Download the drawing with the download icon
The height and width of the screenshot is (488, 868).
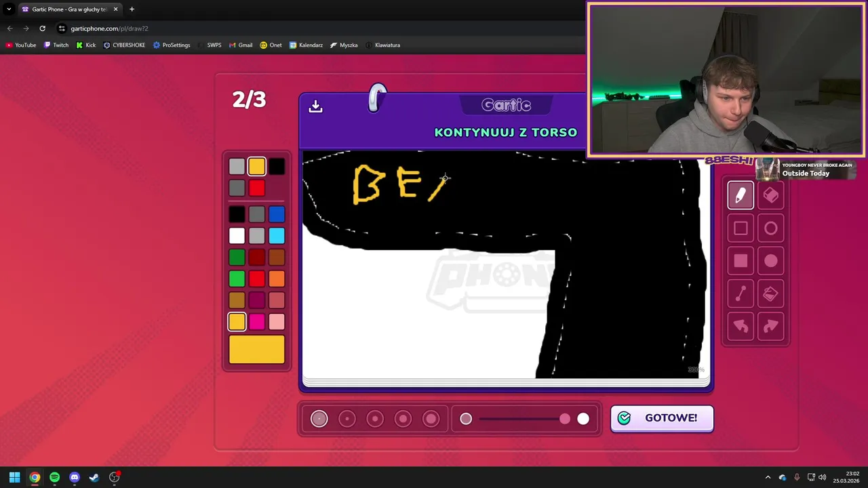315,106
